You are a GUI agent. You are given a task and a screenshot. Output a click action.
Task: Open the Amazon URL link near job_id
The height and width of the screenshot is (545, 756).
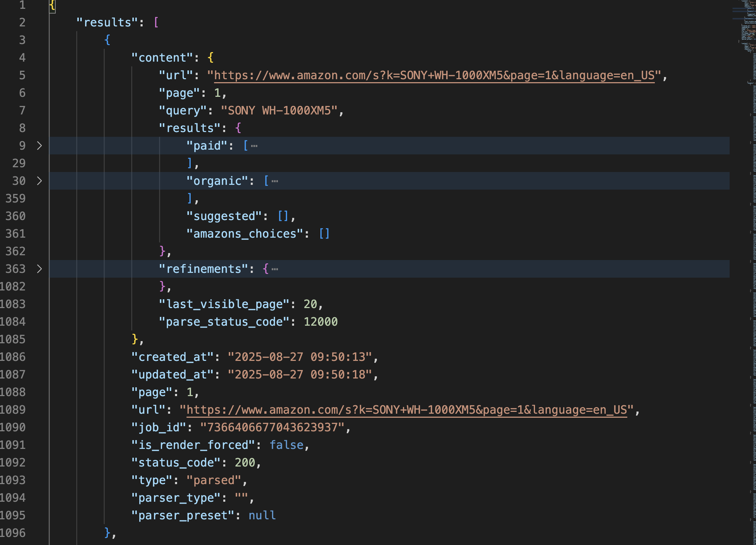pyautogui.click(x=407, y=410)
